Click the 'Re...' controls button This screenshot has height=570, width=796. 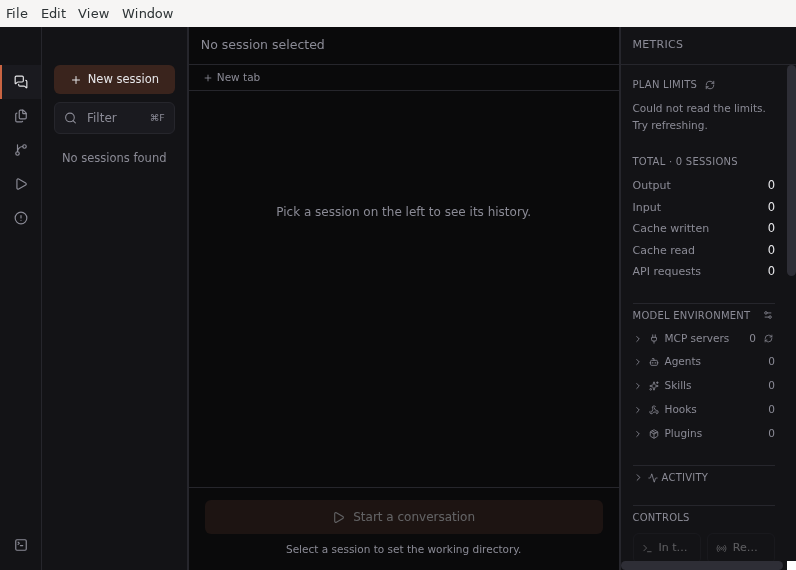(x=740, y=548)
